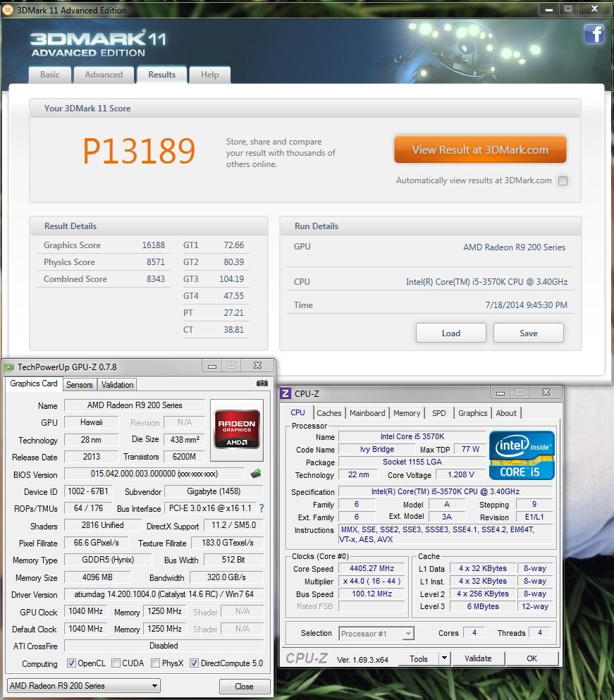Switch to the Basic tab in 3DMark
The height and width of the screenshot is (700, 614).
click(x=50, y=75)
